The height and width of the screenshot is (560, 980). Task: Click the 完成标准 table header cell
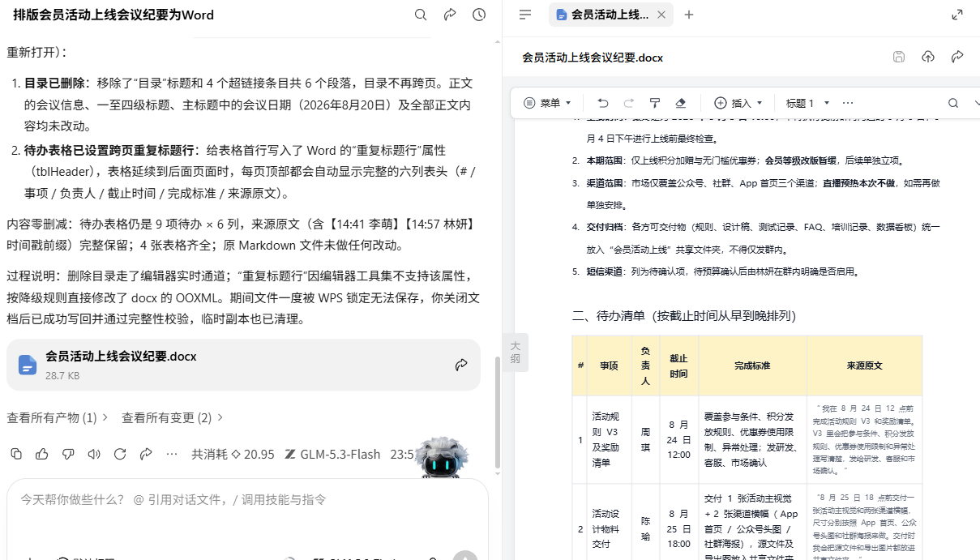[752, 365]
